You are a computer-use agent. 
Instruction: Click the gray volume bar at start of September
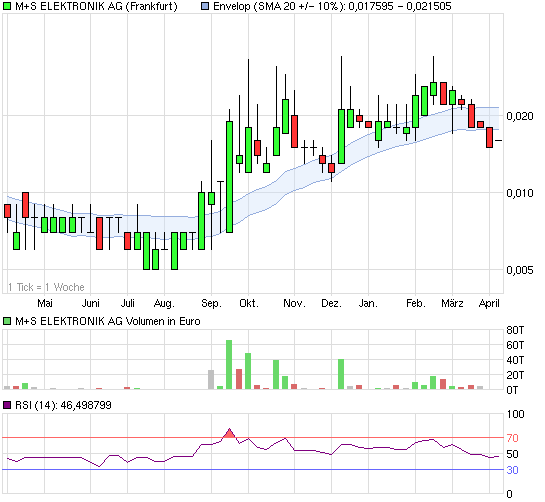[211, 379]
